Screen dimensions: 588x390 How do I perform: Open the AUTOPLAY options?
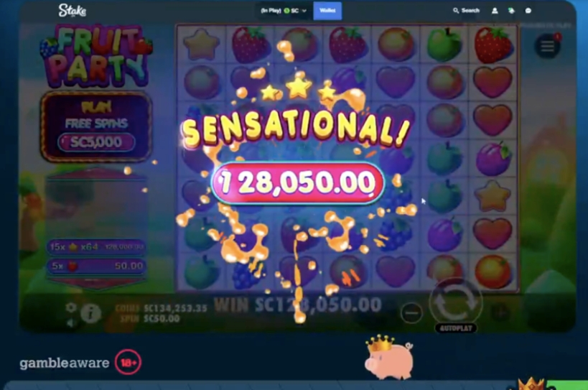[x=456, y=328]
